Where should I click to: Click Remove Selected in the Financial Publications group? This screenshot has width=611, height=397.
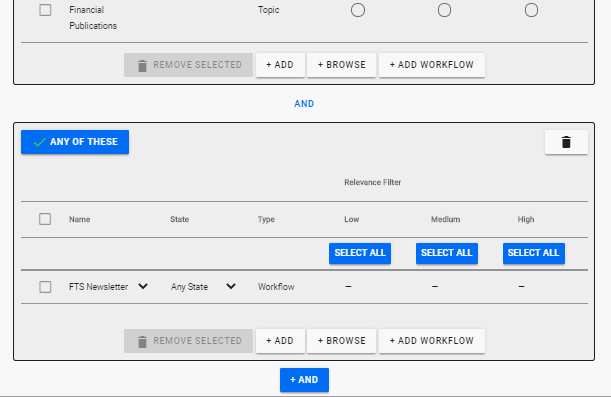189,65
